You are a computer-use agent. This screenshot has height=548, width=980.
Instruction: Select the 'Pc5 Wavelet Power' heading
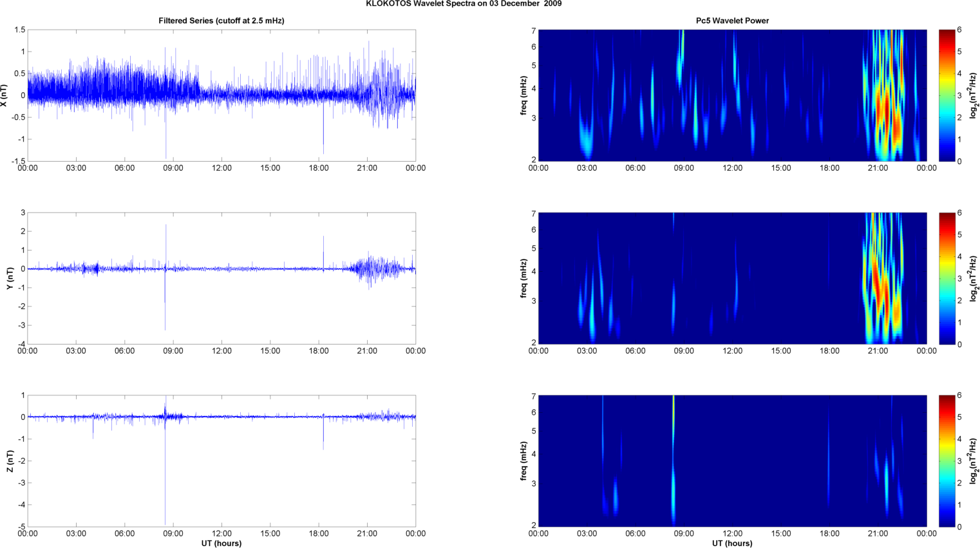732,21
